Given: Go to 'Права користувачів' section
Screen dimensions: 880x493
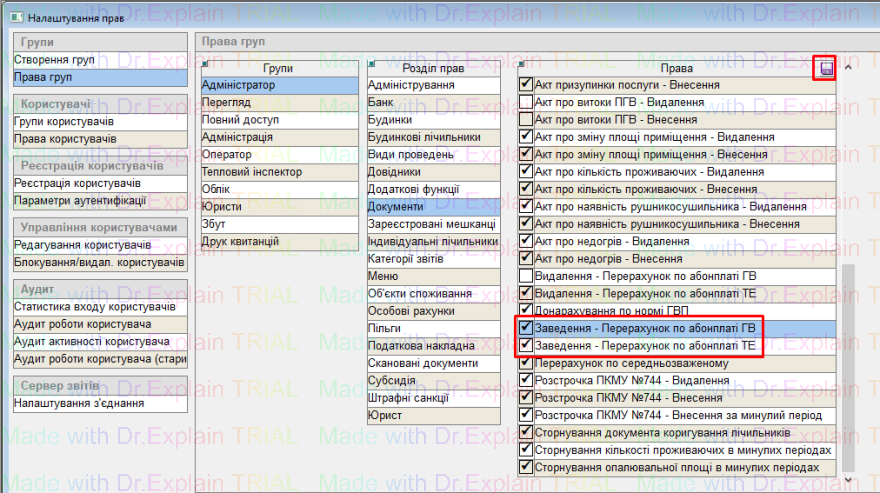Looking at the screenshot, I should 65,138.
